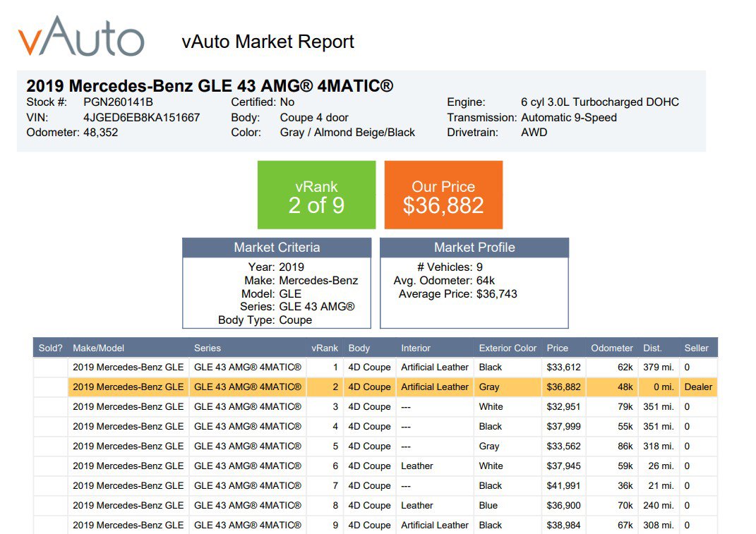Click the $41,991 price cell
756x534 pixels.
[x=563, y=485]
